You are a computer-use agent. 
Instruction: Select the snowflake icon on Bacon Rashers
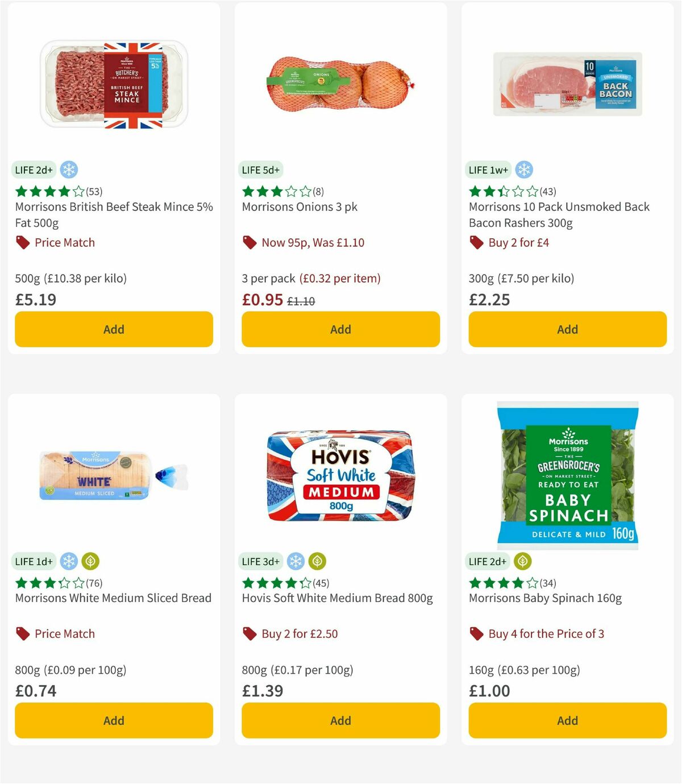pos(523,169)
